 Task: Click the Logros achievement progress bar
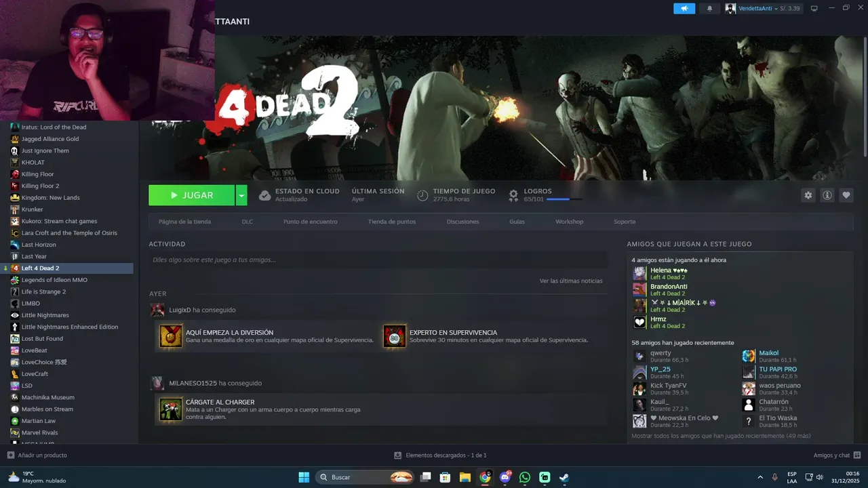[564, 199]
